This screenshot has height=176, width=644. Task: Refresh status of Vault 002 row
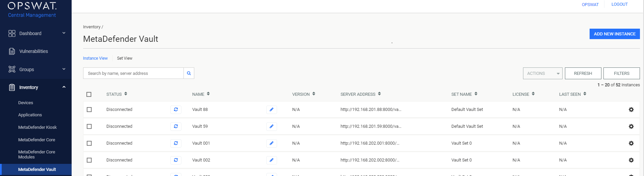pyautogui.click(x=176, y=160)
